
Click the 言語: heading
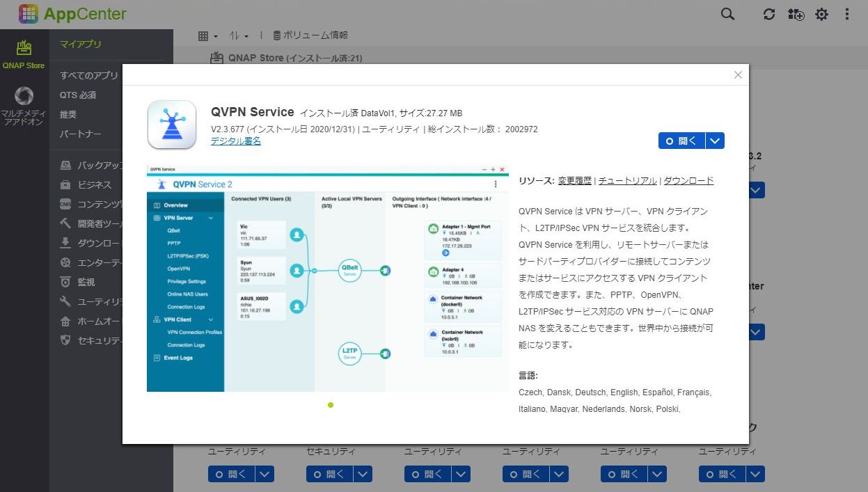(528, 376)
